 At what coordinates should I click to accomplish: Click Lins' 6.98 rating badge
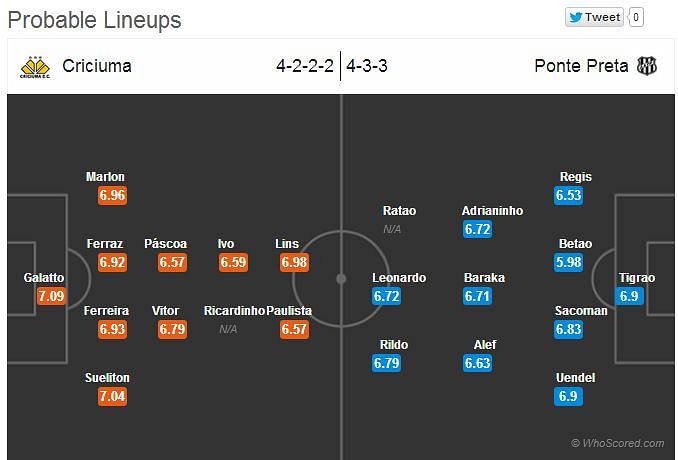tap(294, 262)
